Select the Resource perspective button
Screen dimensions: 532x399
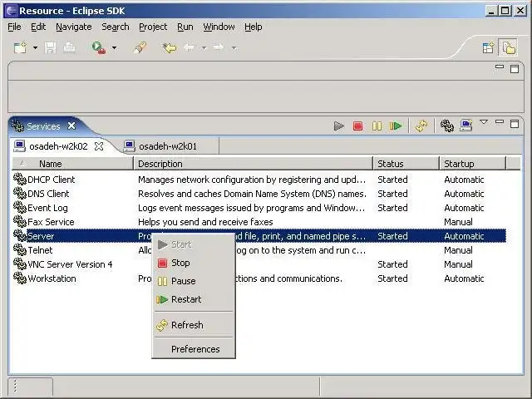coord(508,47)
